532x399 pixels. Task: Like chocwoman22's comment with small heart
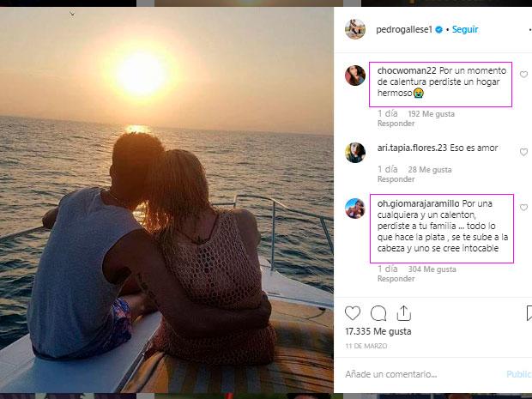coord(523,75)
